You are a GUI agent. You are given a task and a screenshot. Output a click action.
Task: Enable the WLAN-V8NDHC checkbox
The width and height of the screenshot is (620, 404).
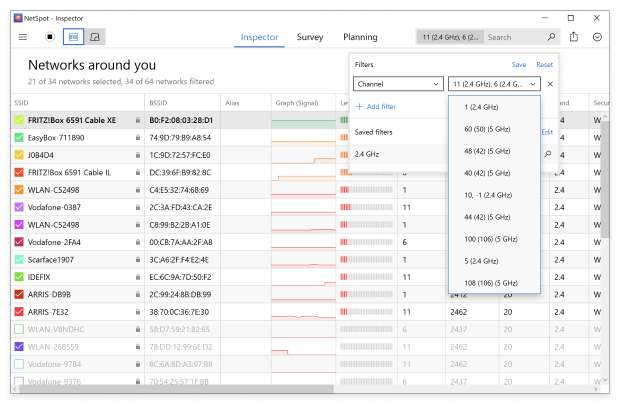[19, 329]
